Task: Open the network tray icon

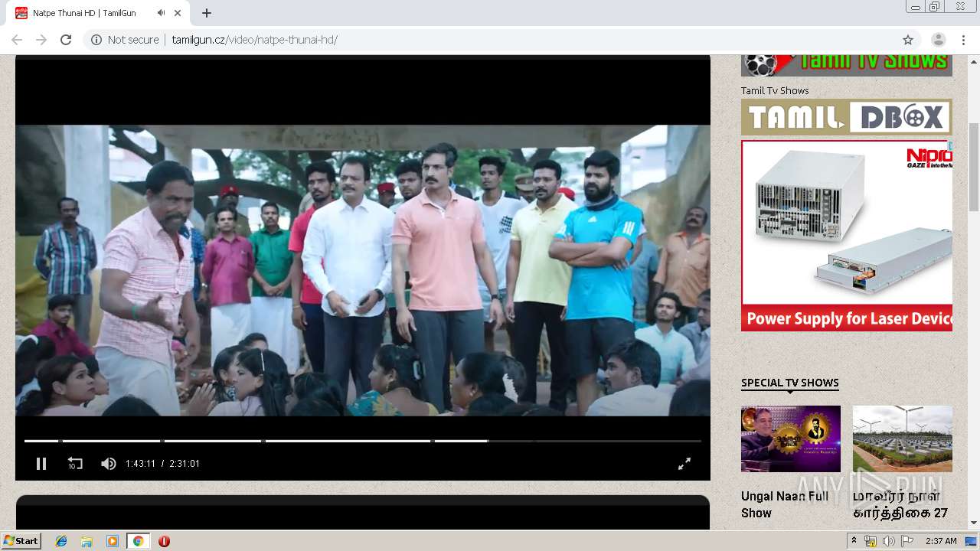Action: 871,541
